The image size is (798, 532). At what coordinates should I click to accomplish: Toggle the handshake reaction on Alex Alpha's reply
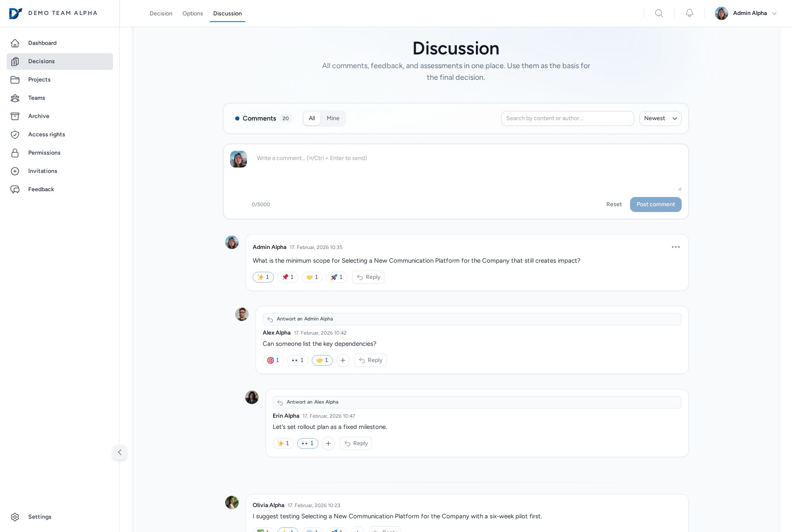pos(322,360)
